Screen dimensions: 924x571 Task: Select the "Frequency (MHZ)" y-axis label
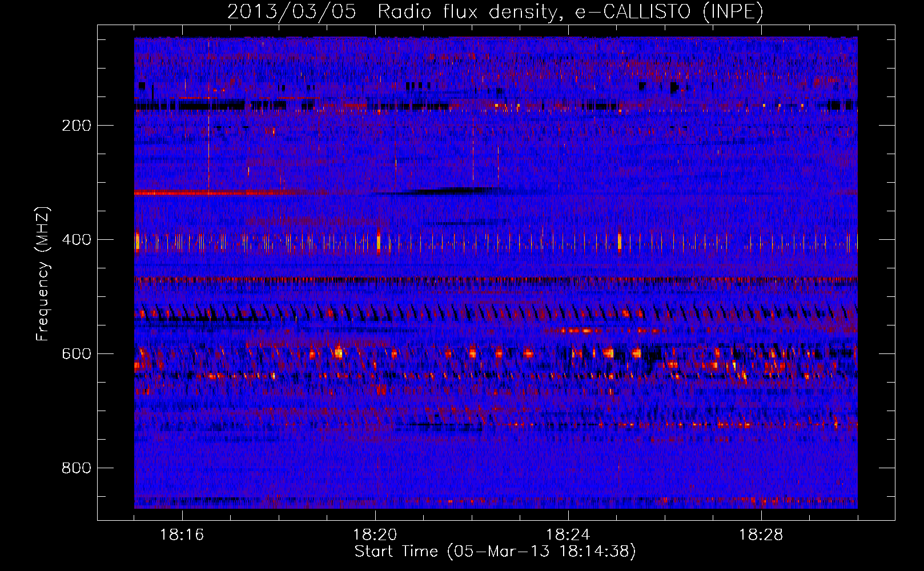point(43,274)
